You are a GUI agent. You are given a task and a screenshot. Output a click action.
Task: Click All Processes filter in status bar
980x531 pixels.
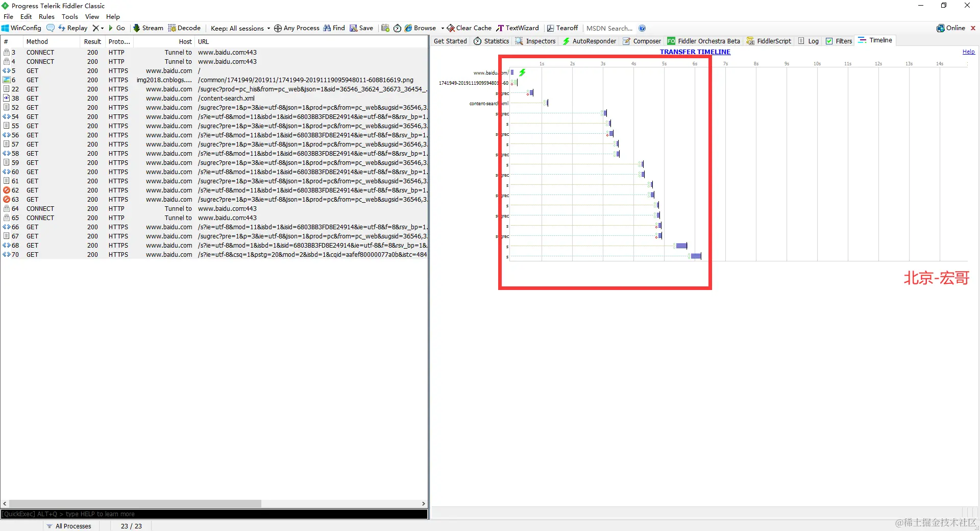tap(69, 526)
